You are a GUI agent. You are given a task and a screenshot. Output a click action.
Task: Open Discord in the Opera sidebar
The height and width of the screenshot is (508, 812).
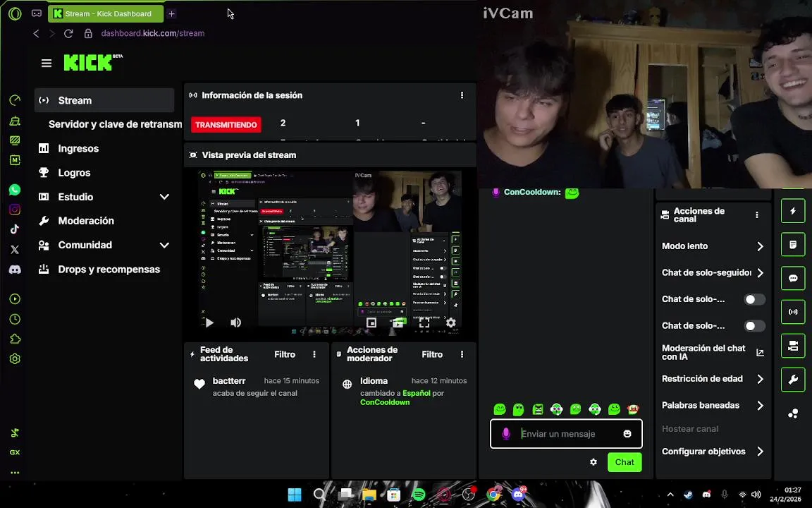[x=15, y=270]
